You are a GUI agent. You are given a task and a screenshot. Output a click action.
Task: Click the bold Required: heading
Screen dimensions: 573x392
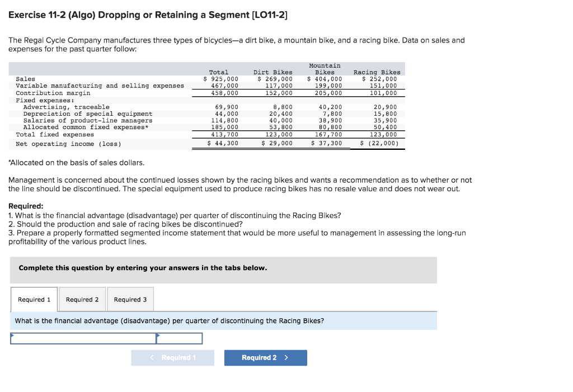(26, 206)
